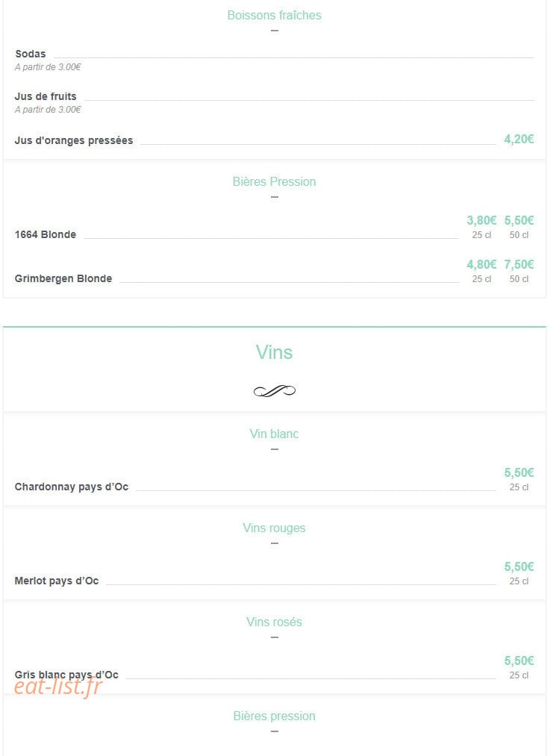
Task: Click the eat-list.fr watermark logo
Action: pos(58,687)
